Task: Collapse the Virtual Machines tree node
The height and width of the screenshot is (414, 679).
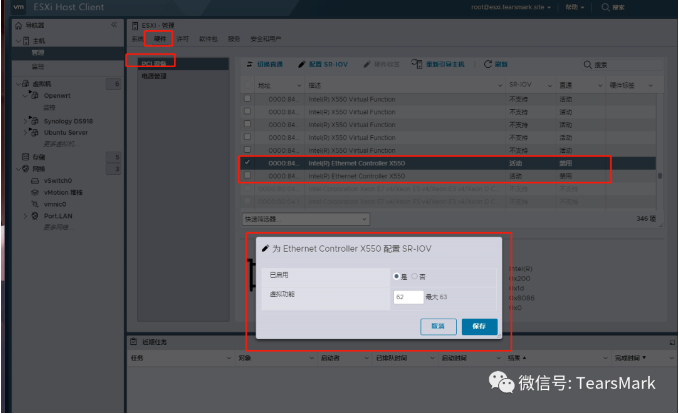Action: 18,84
